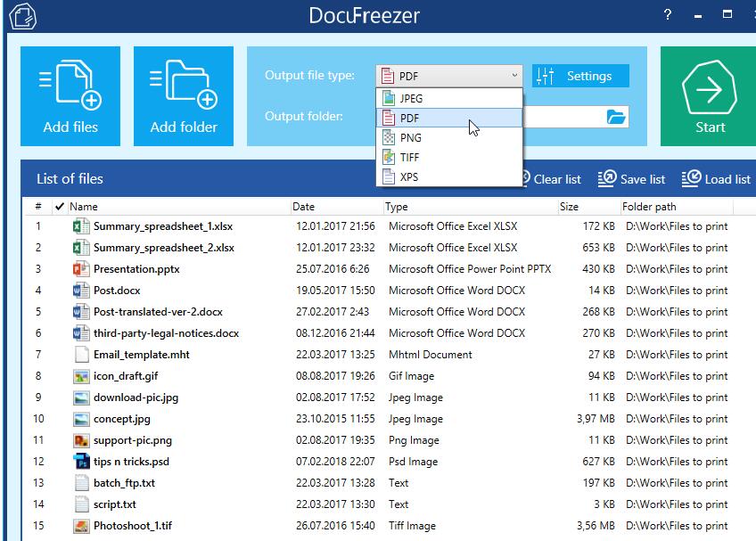
Task: Click the DocuFreezer logo icon
Action: [22, 16]
